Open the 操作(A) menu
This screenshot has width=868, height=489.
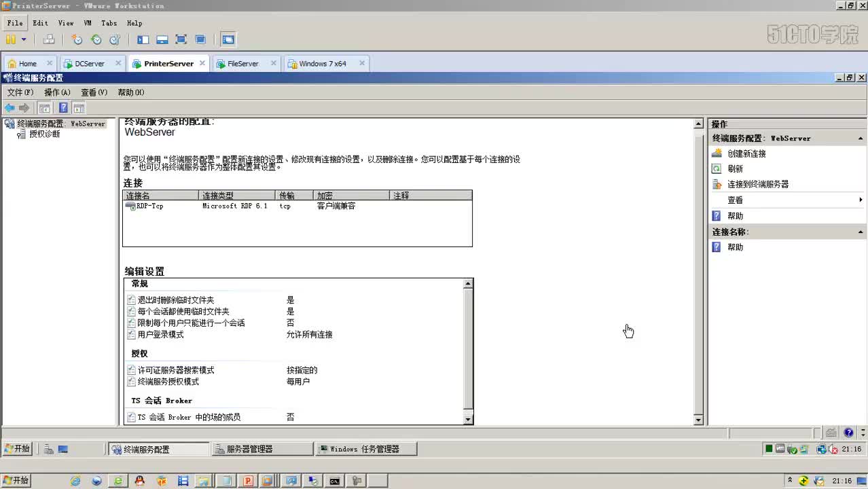point(57,92)
